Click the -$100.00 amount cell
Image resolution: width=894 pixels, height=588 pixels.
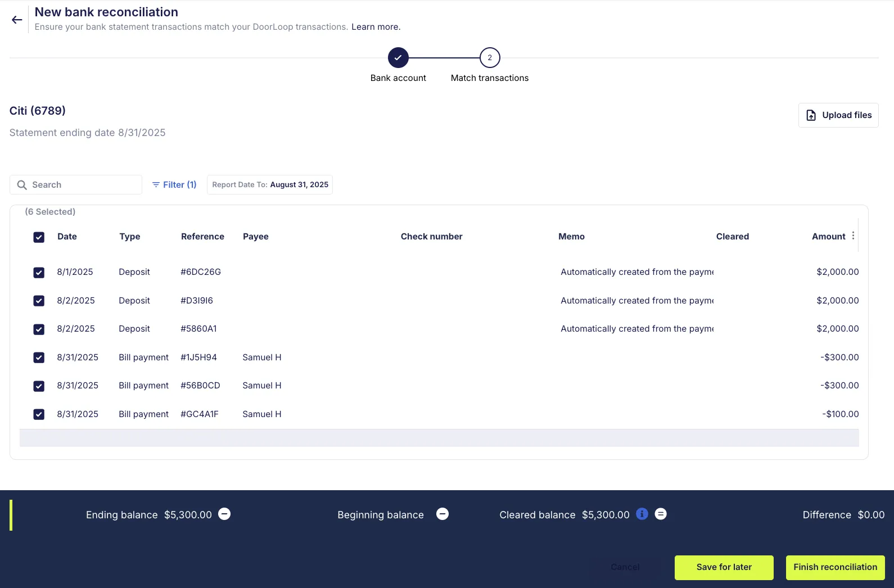pos(841,414)
